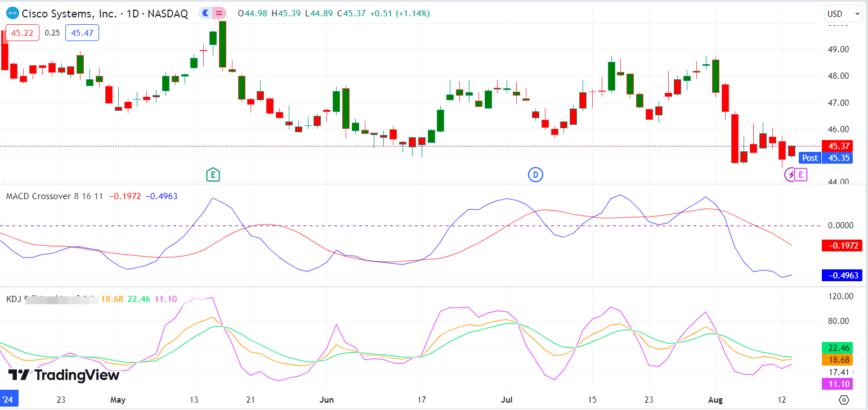Open the pink E upcoming earnings marker
Screen dimensions: 868x410
801,175
